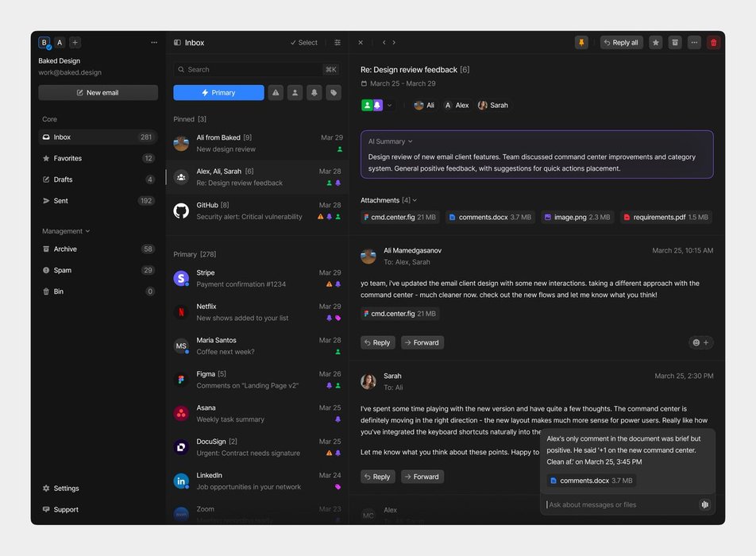Viewport: 756px width, 556px height.
Task: Open the LinkedIn job opportunities email
Action: [x=257, y=481]
